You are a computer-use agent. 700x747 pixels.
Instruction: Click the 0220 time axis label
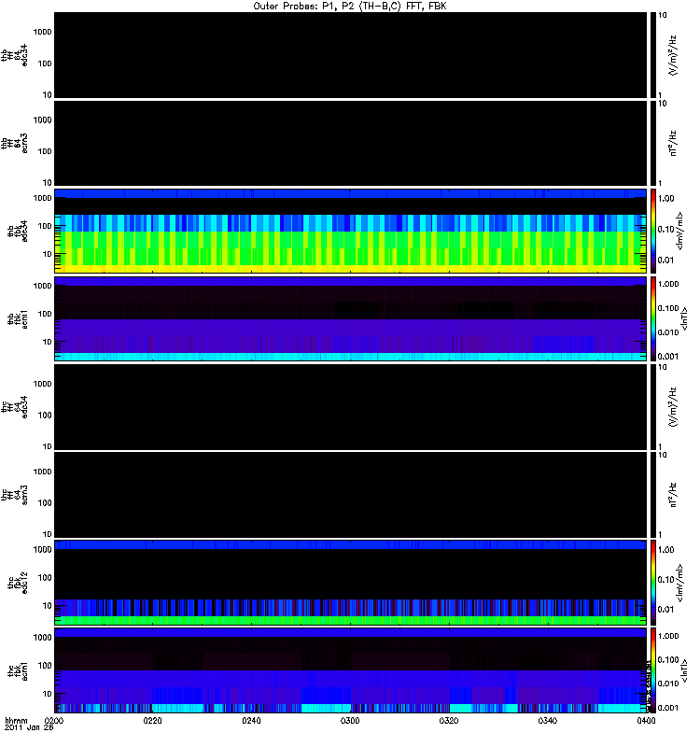click(x=152, y=720)
